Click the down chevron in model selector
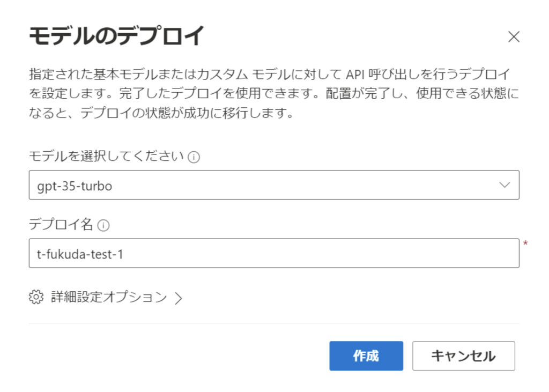This screenshot has width=549, height=392. coord(504,185)
